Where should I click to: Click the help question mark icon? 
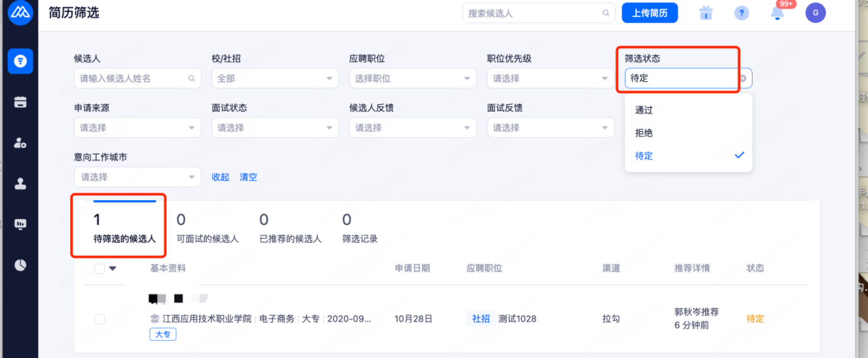click(x=742, y=13)
